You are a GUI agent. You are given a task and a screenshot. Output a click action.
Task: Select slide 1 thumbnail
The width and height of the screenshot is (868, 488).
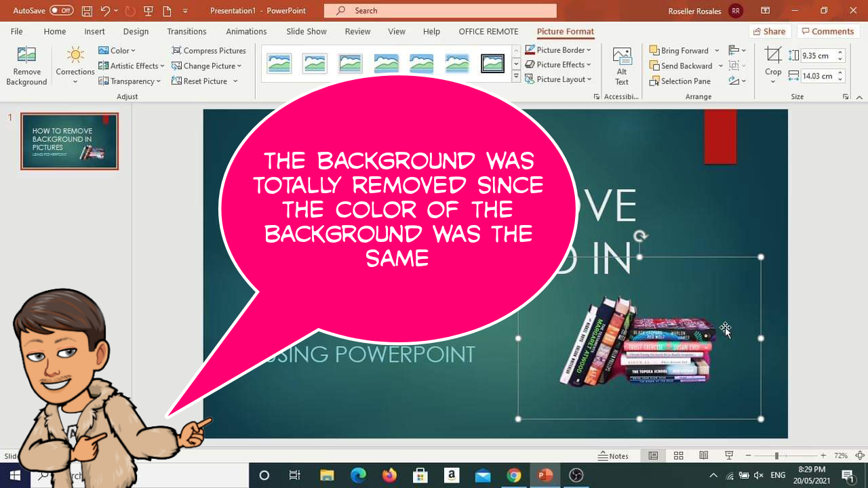click(x=69, y=141)
